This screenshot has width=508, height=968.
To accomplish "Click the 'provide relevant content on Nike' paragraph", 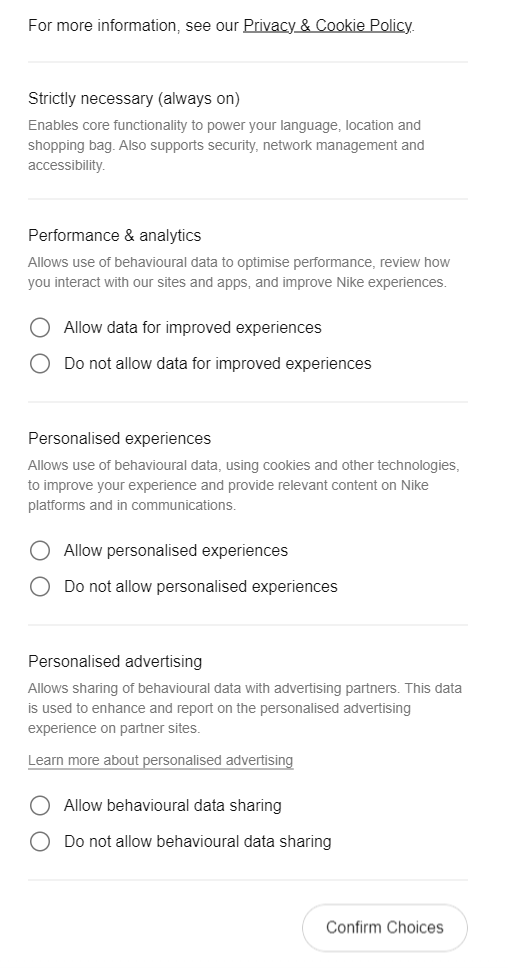I will (244, 485).
